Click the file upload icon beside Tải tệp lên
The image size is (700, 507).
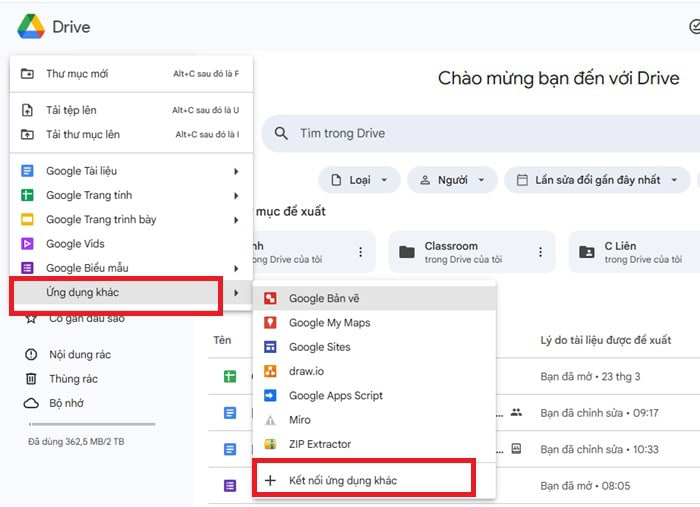[27, 110]
